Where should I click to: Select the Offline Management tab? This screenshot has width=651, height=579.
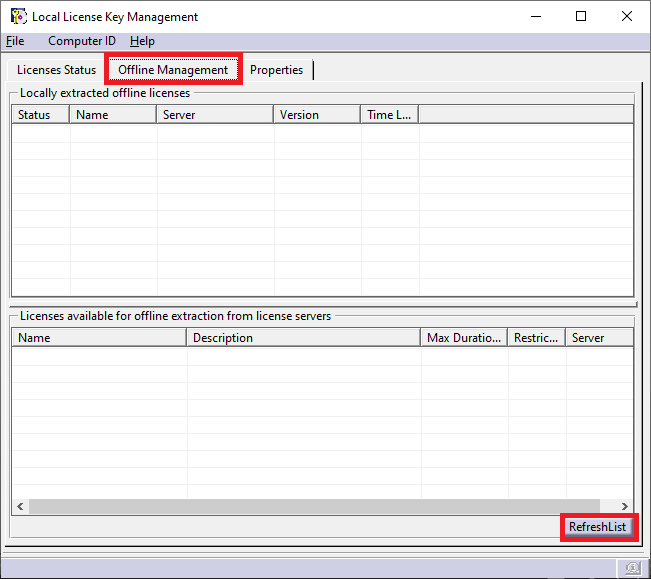click(x=173, y=70)
